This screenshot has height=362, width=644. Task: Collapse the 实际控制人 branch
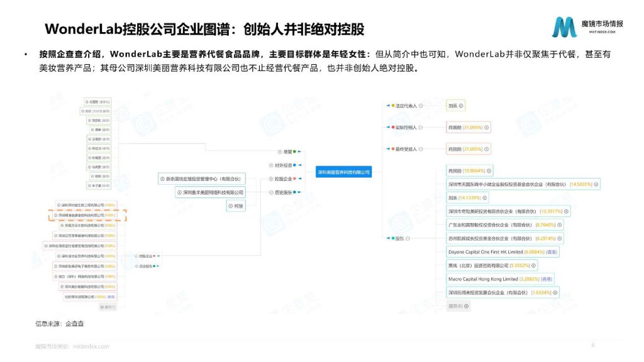pos(420,128)
